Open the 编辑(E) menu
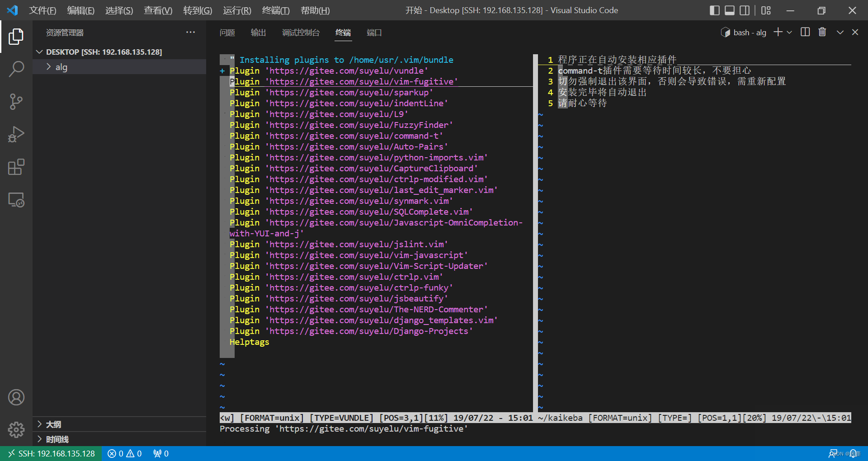The width and height of the screenshot is (868, 461). pyautogui.click(x=81, y=10)
